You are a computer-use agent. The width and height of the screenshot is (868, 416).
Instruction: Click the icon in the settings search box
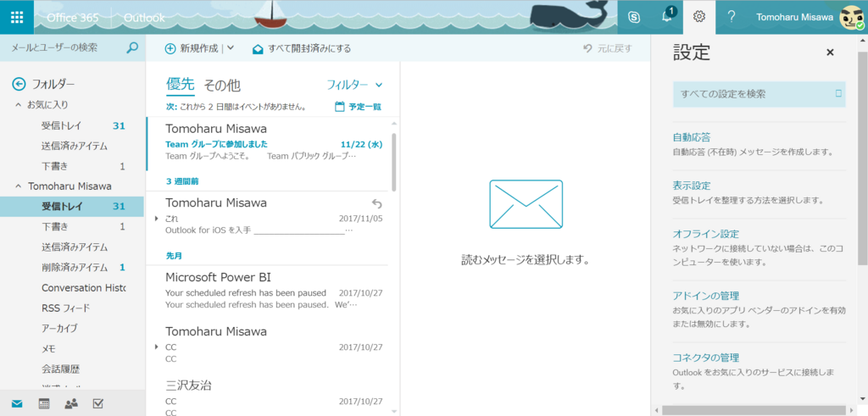click(x=838, y=93)
